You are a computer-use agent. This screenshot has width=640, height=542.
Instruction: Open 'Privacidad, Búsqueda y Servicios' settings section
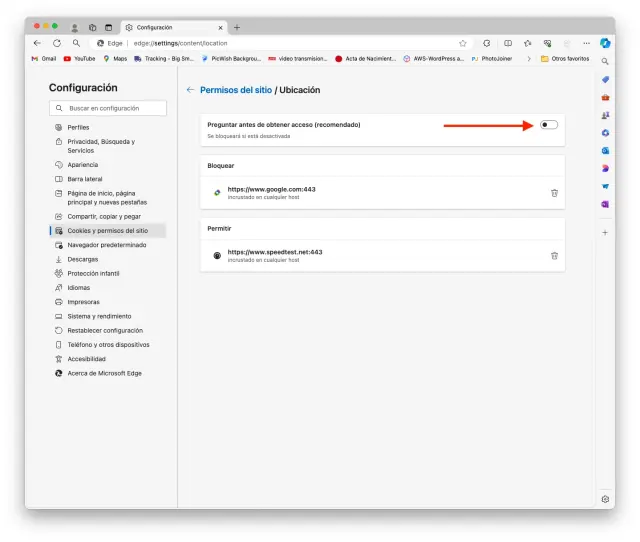tap(107, 146)
